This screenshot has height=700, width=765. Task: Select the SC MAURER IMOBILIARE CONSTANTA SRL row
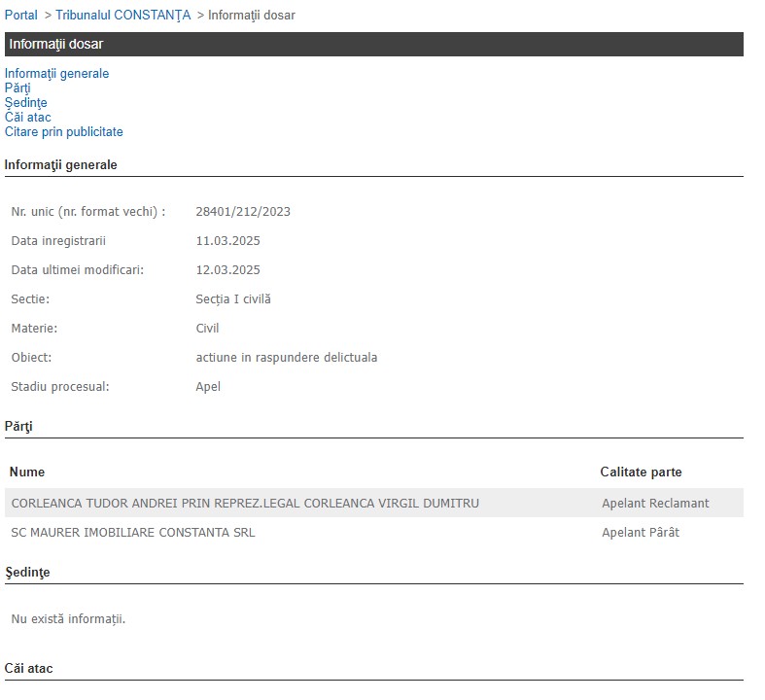133,533
